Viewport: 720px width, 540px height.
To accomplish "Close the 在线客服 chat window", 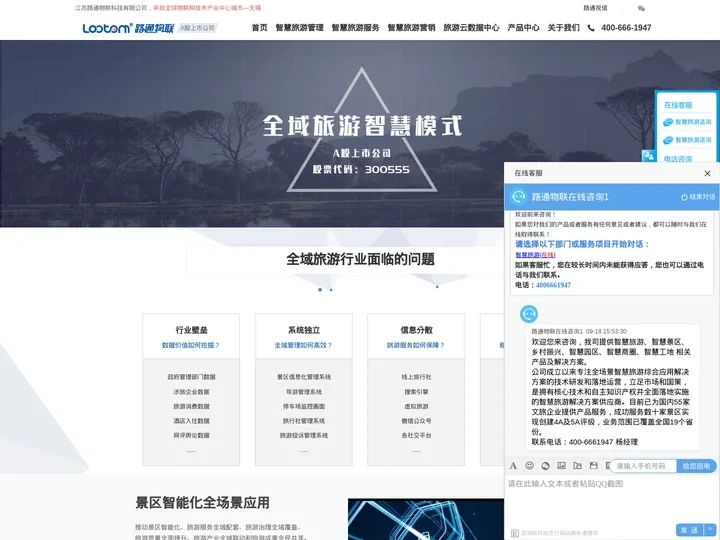I will [x=707, y=173].
